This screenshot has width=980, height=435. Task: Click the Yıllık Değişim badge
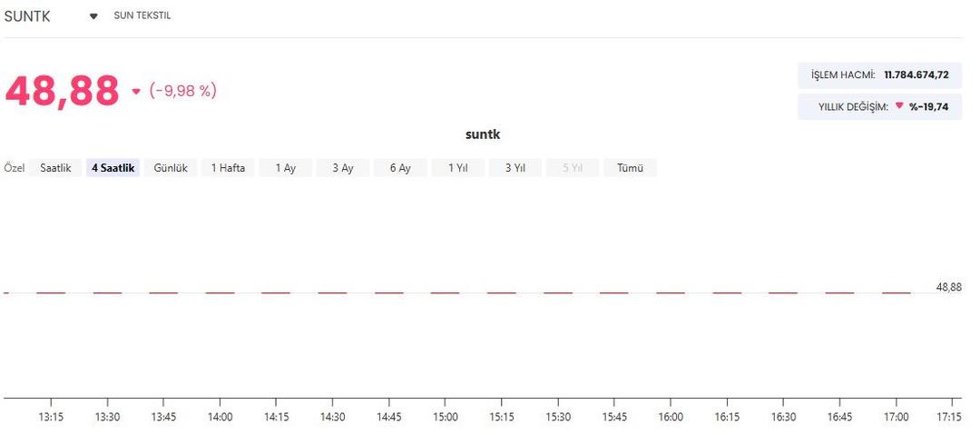(x=878, y=106)
